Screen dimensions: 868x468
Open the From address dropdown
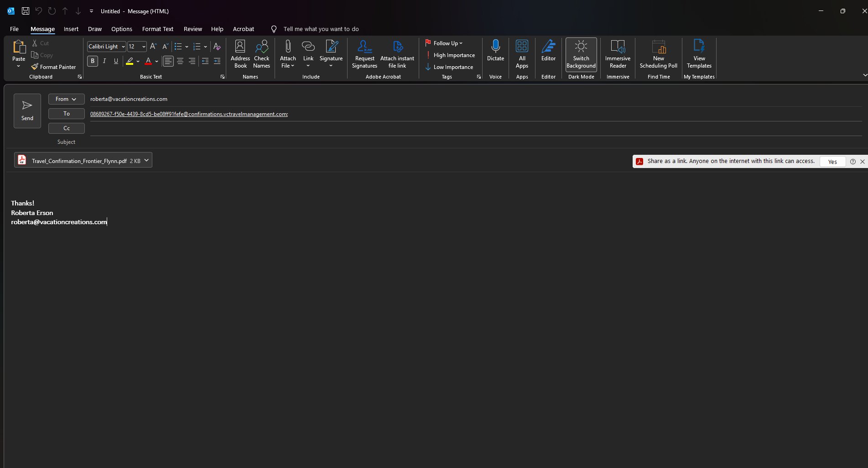pos(66,99)
